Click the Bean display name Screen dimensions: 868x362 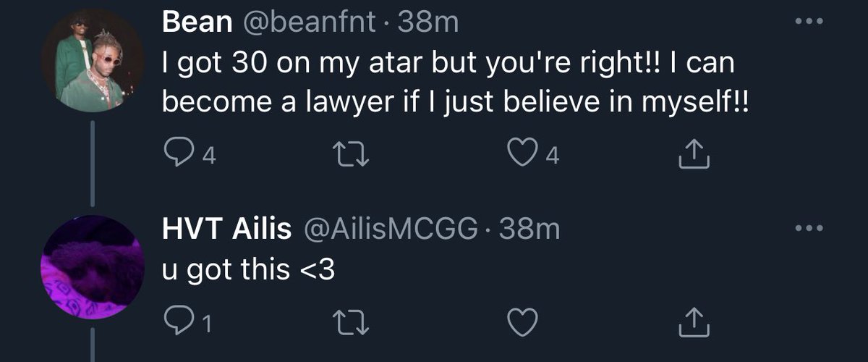point(197,23)
